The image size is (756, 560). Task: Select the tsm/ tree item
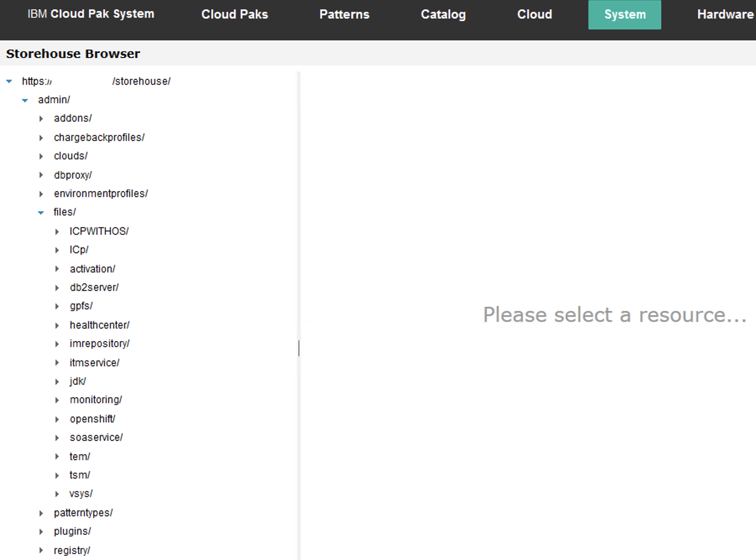[x=80, y=475]
